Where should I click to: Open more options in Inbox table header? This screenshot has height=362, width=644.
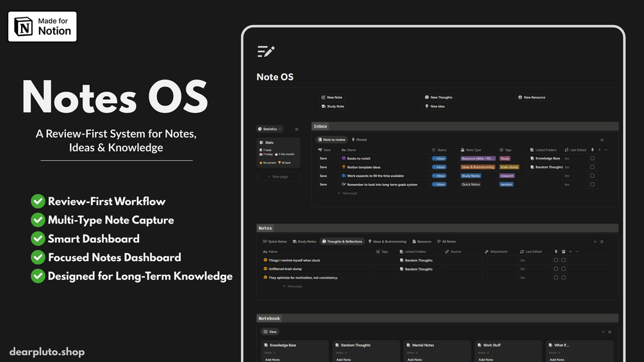tap(606, 150)
